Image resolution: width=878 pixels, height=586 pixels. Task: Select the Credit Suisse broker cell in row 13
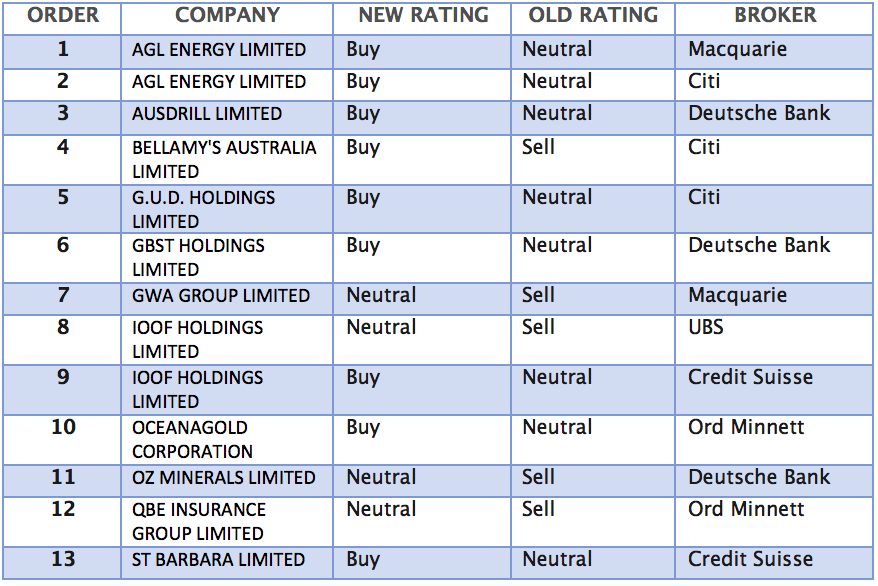750,560
